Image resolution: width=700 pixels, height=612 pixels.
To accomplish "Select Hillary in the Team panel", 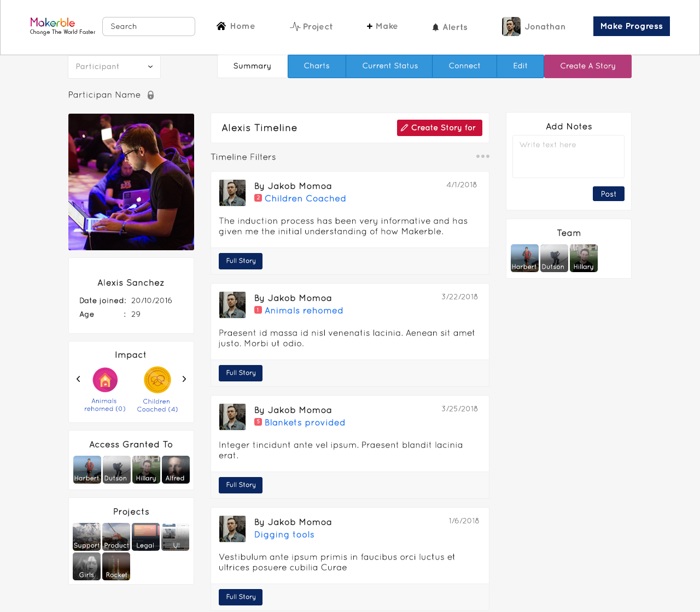I will [584, 258].
